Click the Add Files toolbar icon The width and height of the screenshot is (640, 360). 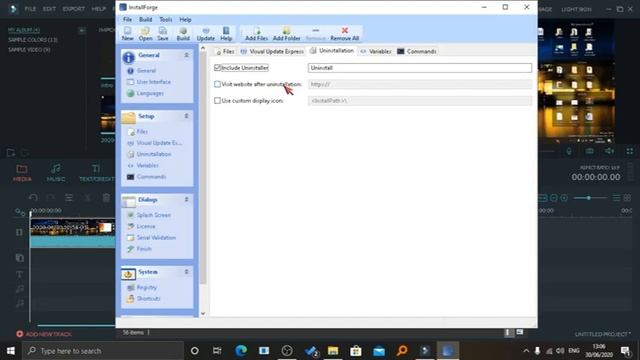pos(256,33)
